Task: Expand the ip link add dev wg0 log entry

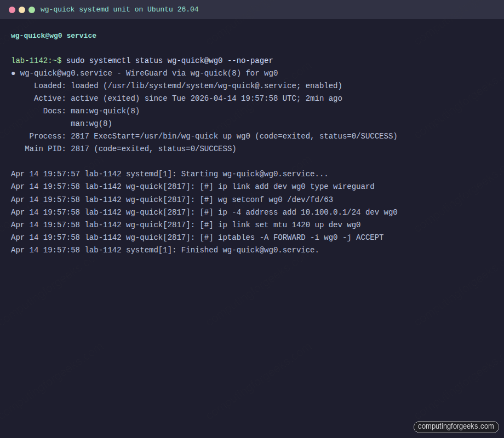Action: click(x=296, y=186)
